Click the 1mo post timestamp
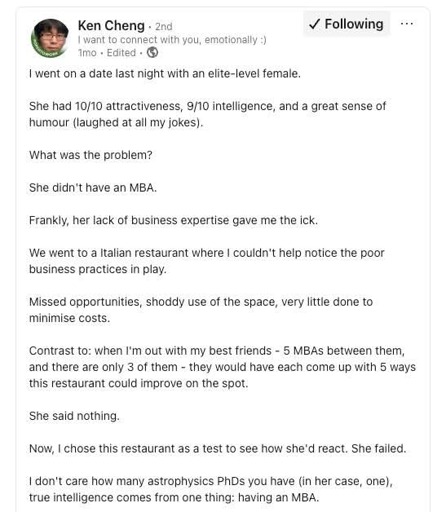 pyautogui.click(x=87, y=53)
